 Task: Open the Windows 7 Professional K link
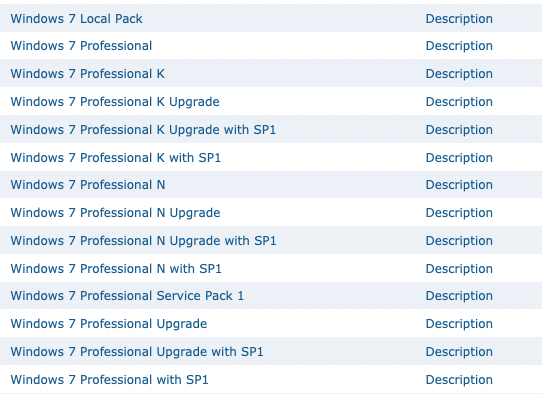pos(88,74)
